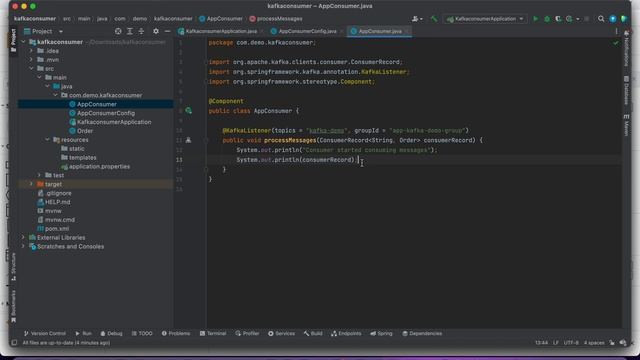This screenshot has width=640, height=360.
Task: Collapse all tree nodes icon
Action: (141, 31)
